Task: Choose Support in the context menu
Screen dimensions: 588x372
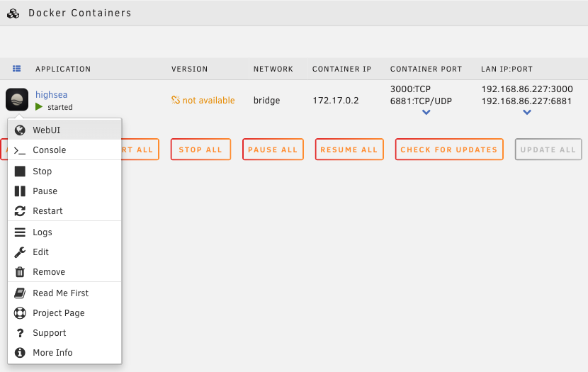Action: click(64, 333)
